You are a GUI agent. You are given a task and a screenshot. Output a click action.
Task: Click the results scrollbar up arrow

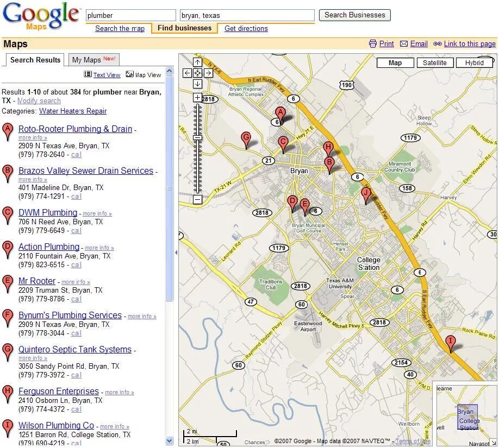170,71
